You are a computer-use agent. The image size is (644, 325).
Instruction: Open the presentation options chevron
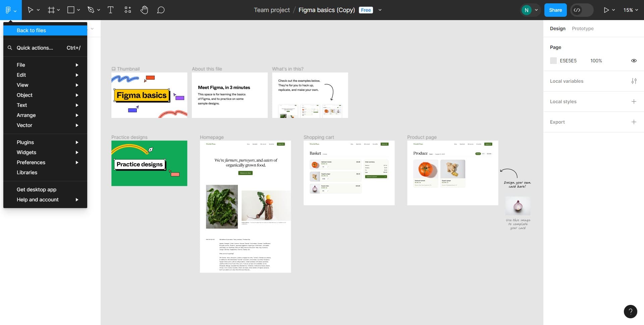click(614, 10)
